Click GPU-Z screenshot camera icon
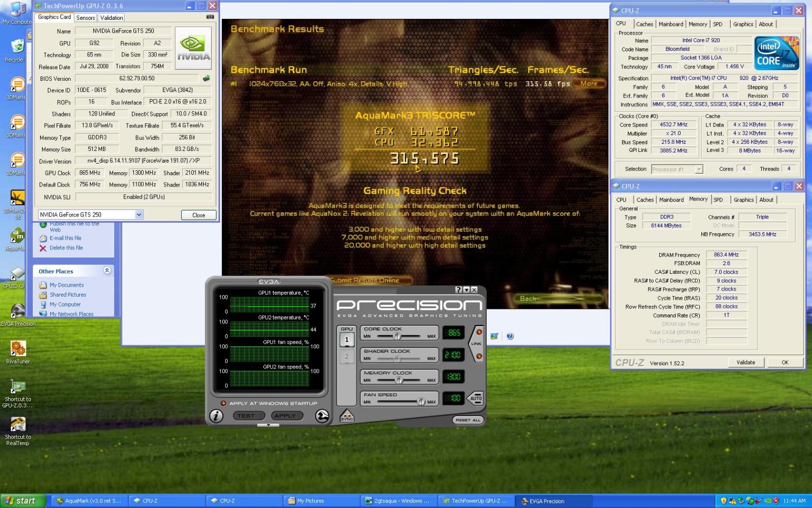The image size is (812, 508). click(x=210, y=17)
